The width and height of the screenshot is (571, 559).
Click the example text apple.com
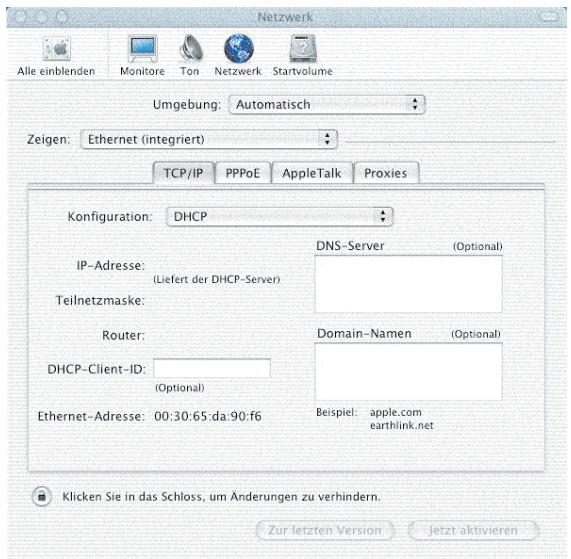click(x=396, y=412)
